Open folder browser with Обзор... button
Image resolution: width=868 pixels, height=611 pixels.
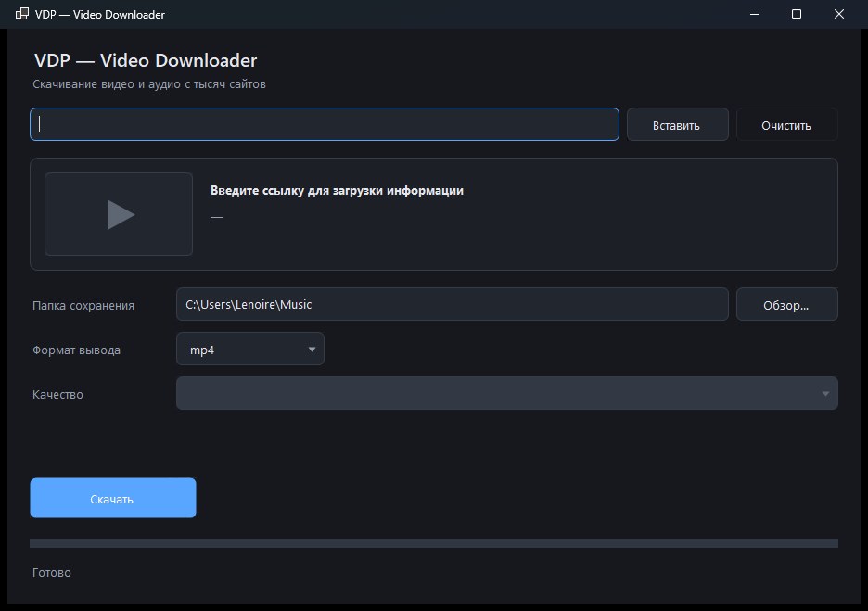tap(786, 304)
